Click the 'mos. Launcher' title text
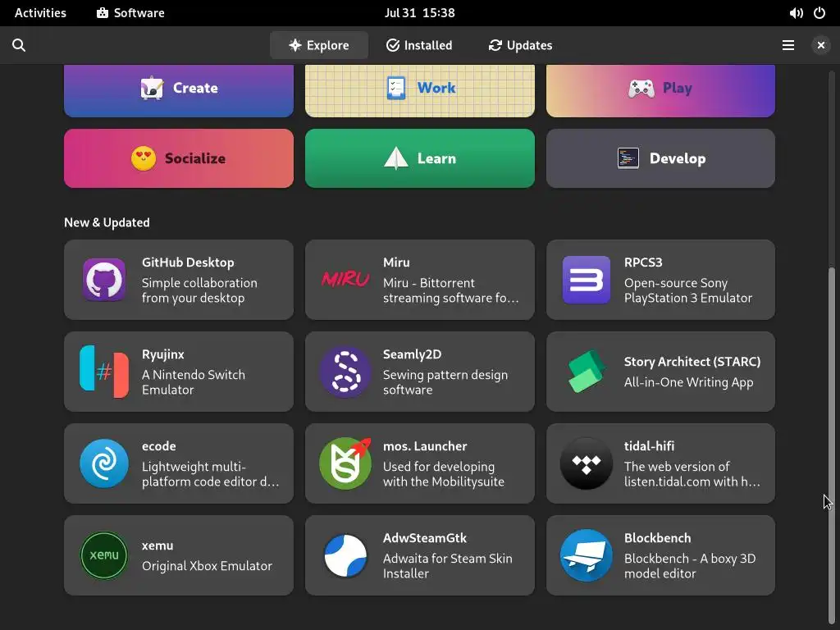Screen dimensions: 840x630 [x=425, y=446]
